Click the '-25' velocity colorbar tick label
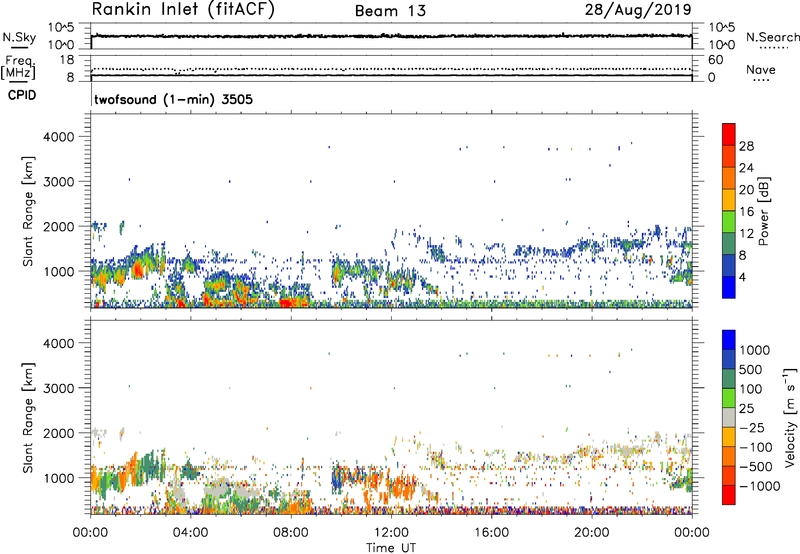Viewport: 800px width, 554px height. [x=752, y=428]
